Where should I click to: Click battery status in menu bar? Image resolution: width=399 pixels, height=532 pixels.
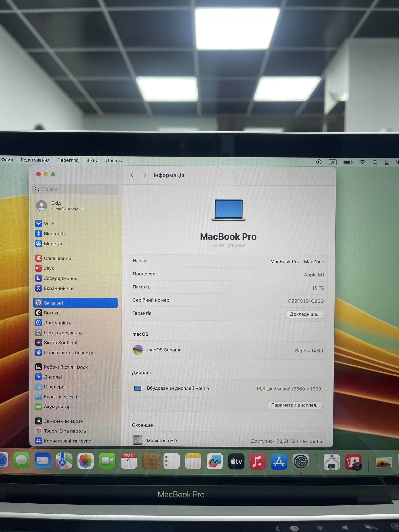pyautogui.click(x=348, y=162)
